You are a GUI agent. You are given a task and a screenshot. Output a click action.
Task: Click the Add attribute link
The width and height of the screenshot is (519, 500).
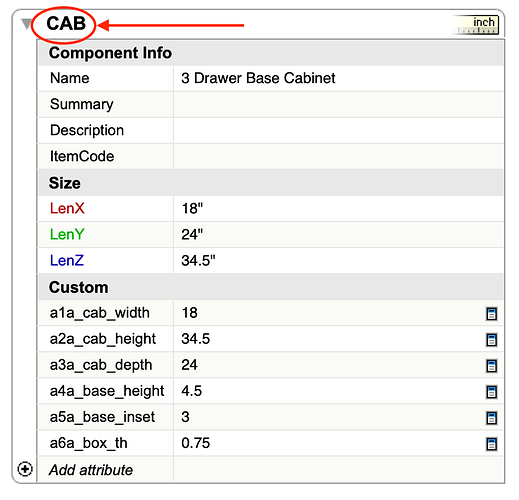[91, 470]
